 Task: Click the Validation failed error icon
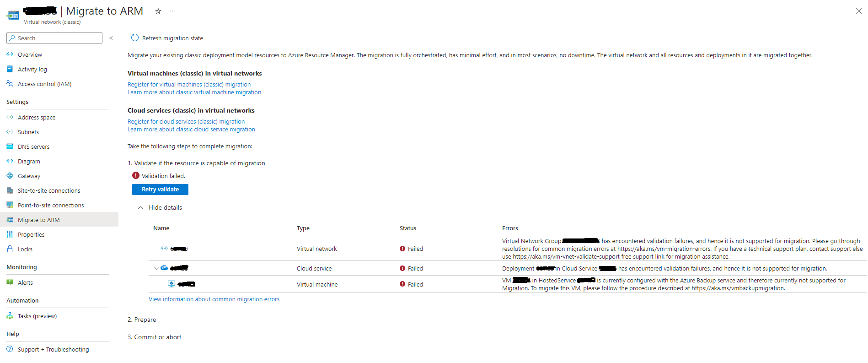pyautogui.click(x=136, y=175)
